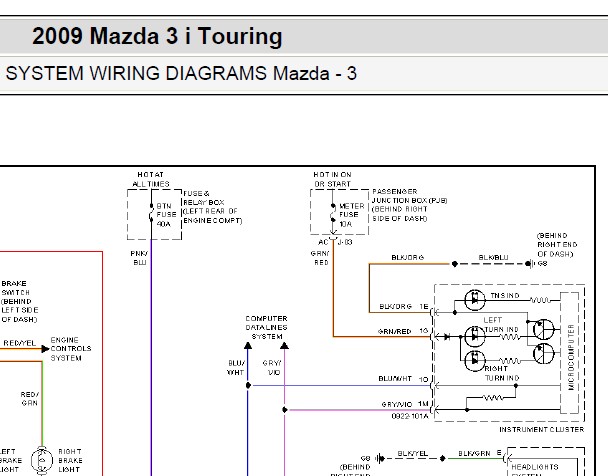Click the BLK/ORG label on the orange wire
The width and height of the screenshot is (608, 476).
[x=408, y=257]
